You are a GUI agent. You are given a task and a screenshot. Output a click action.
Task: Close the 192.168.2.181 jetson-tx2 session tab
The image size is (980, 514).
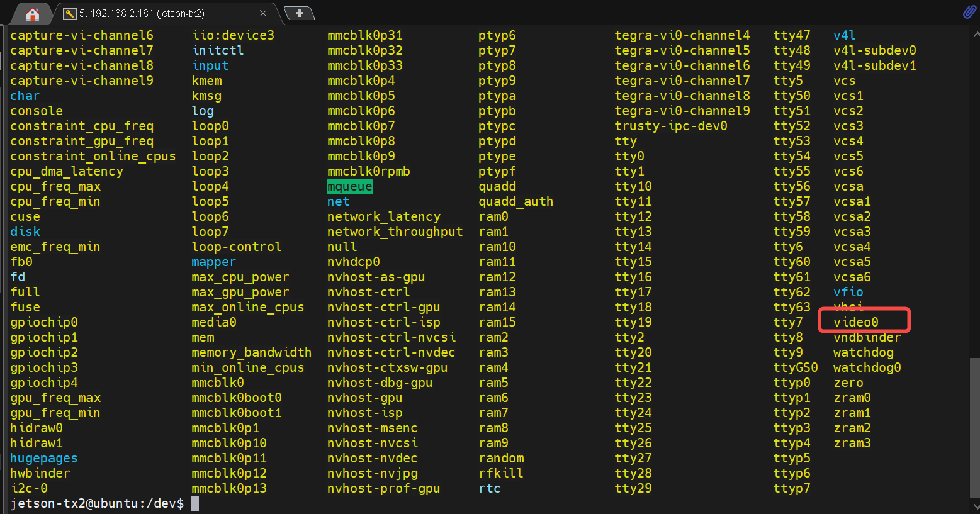[263, 13]
